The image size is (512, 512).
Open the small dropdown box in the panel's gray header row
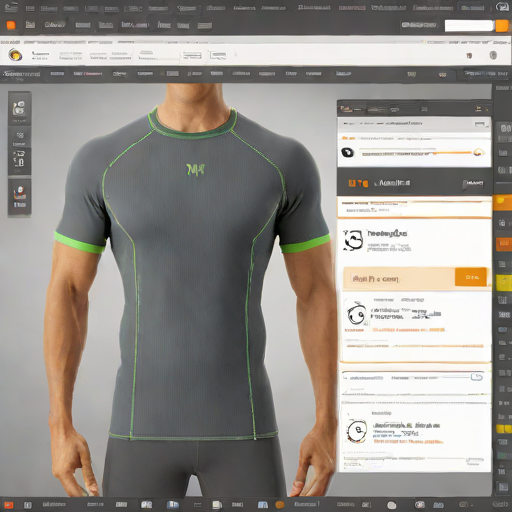click(480, 124)
